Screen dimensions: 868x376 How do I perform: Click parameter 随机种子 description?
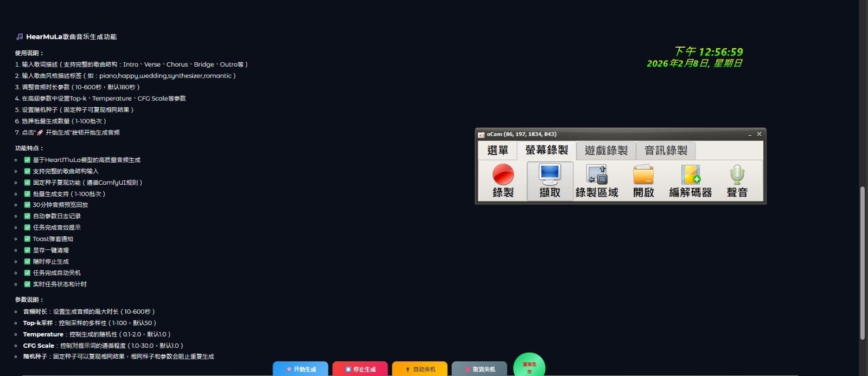coord(118,356)
